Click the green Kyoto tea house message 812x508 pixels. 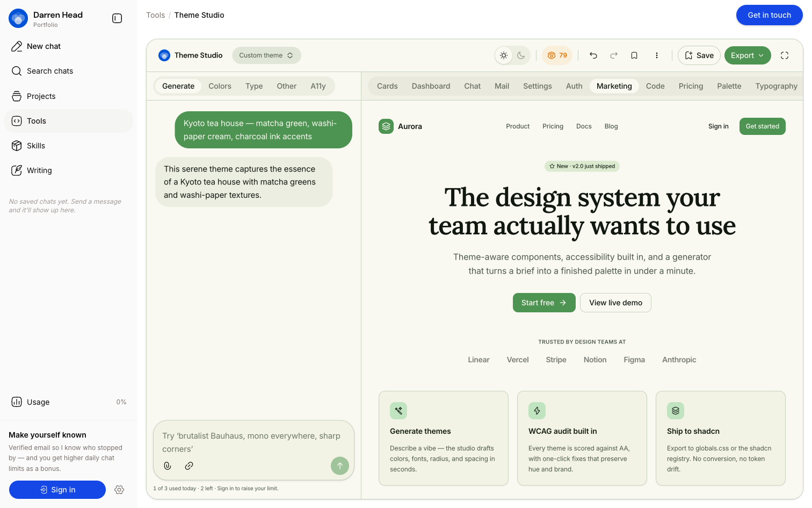263,130
